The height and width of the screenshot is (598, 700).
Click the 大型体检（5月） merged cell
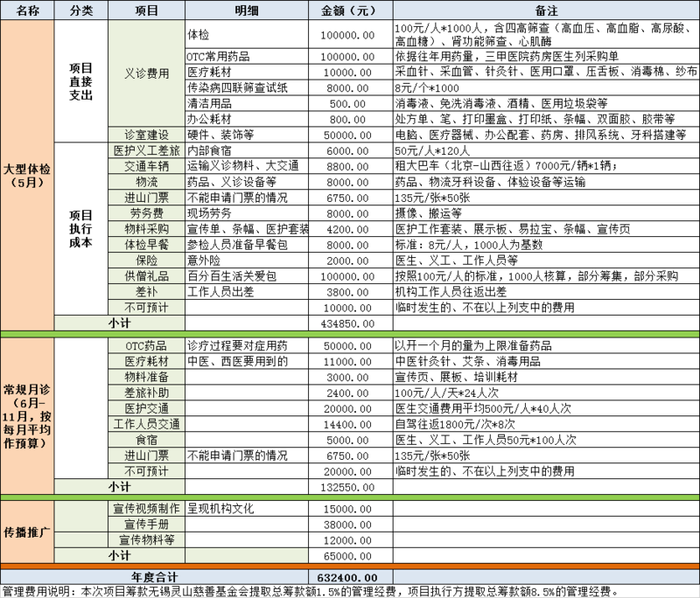coord(27,176)
